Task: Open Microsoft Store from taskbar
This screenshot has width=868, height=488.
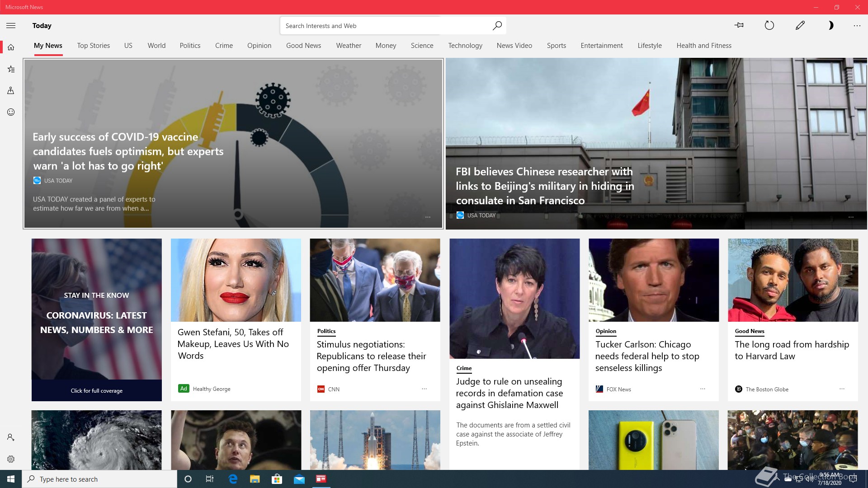Action: click(x=277, y=479)
